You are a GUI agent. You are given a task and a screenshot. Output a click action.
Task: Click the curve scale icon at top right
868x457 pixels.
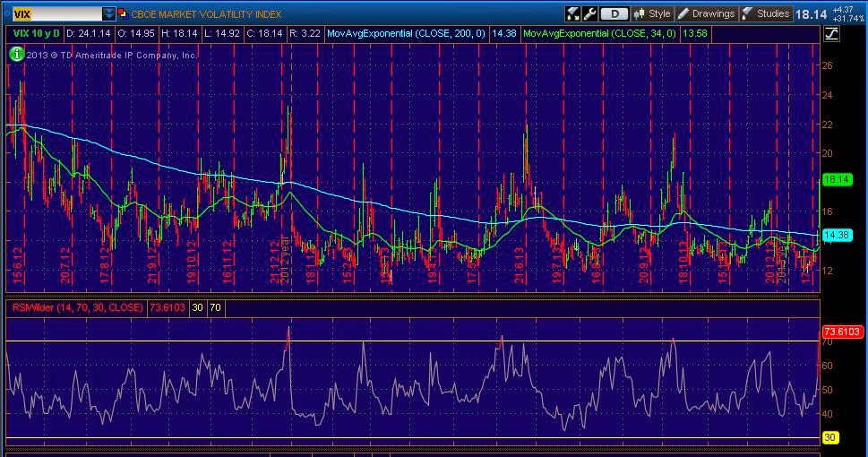(x=831, y=34)
